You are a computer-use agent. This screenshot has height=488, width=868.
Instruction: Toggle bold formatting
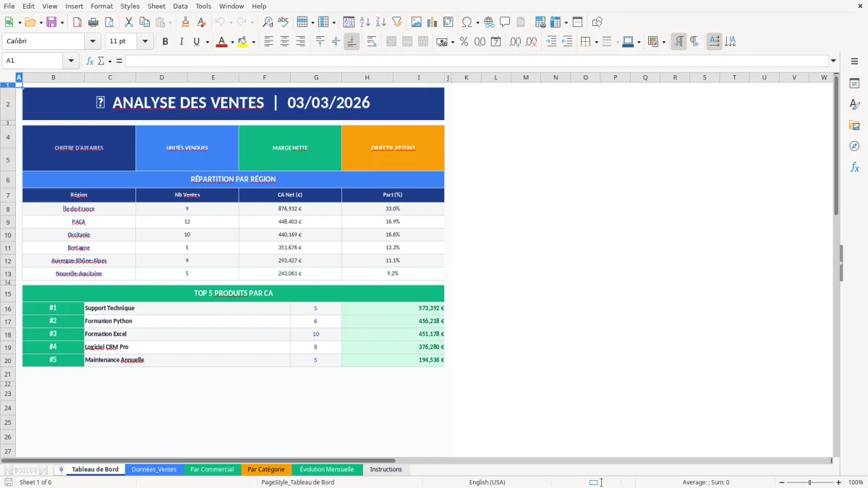pyautogui.click(x=165, y=41)
